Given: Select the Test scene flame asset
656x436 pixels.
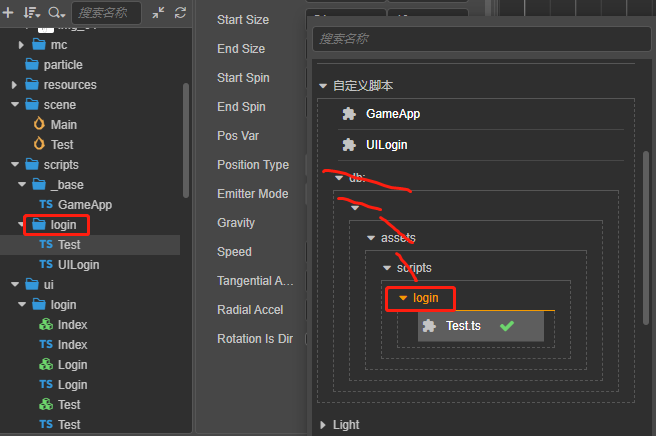Looking at the screenshot, I should [x=54, y=145].
